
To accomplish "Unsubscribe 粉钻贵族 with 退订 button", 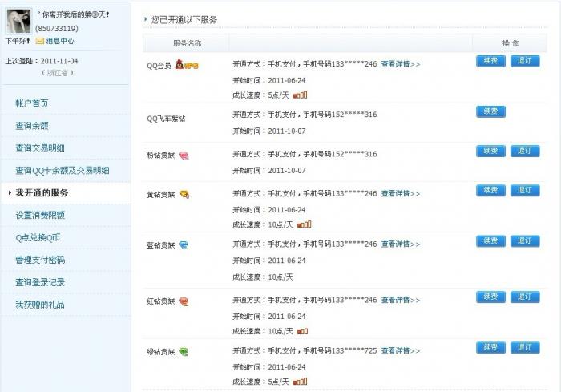I will click(525, 151).
